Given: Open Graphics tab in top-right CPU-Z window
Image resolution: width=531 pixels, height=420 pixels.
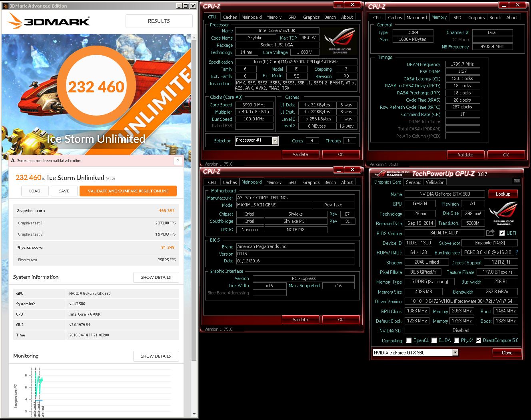Looking at the screenshot, I should point(476,18).
